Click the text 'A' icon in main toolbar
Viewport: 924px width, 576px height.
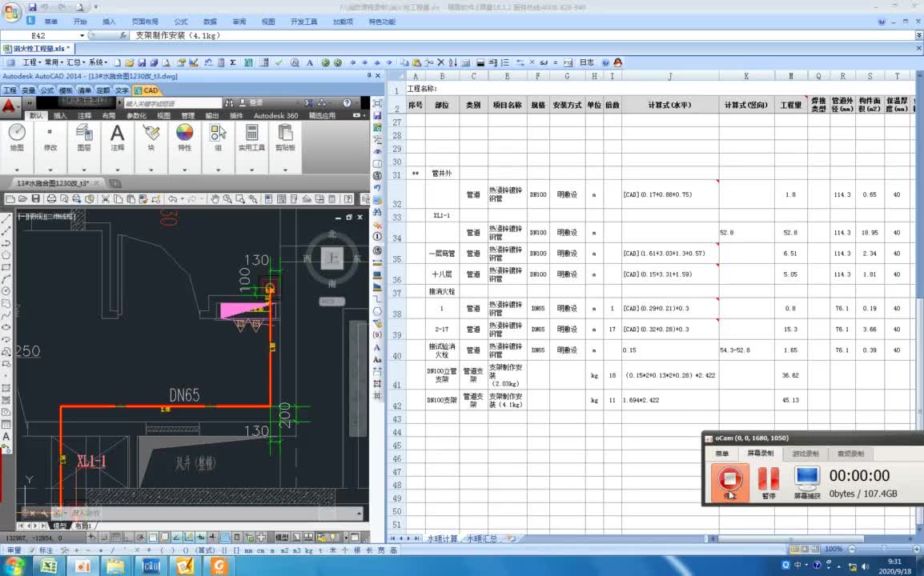[309, 62]
